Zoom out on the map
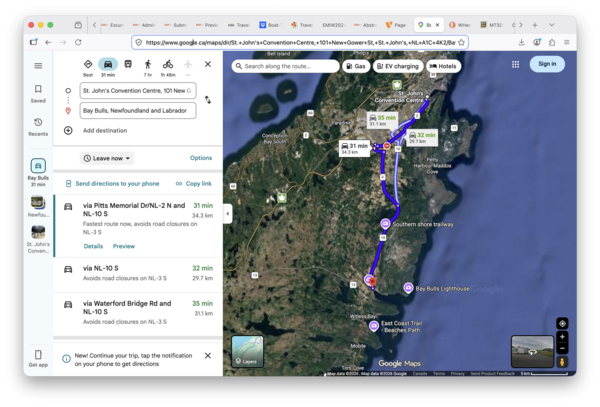The height and width of the screenshot is (407, 600). pos(562,348)
